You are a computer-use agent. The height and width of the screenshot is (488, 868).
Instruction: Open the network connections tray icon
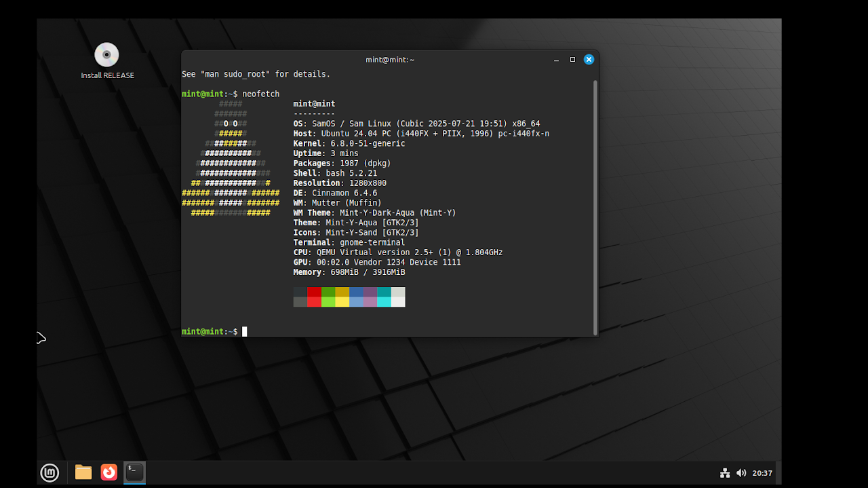click(x=724, y=473)
